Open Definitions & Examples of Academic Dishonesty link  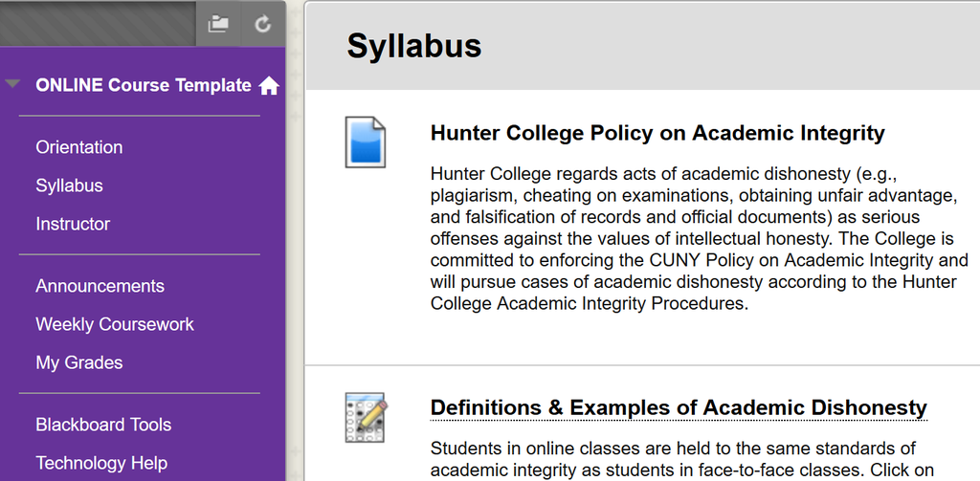point(679,408)
